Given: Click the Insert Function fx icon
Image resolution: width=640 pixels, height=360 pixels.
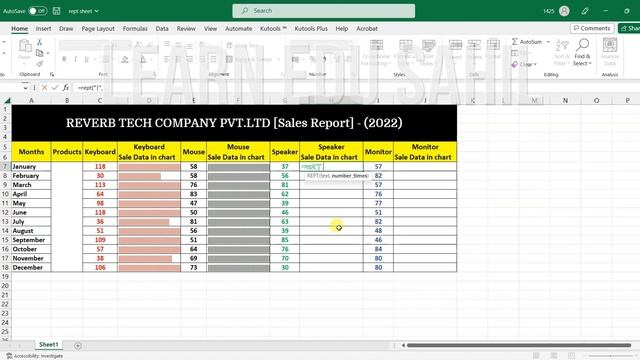Looking at the screenshot, I should click(x=66, y=88).
